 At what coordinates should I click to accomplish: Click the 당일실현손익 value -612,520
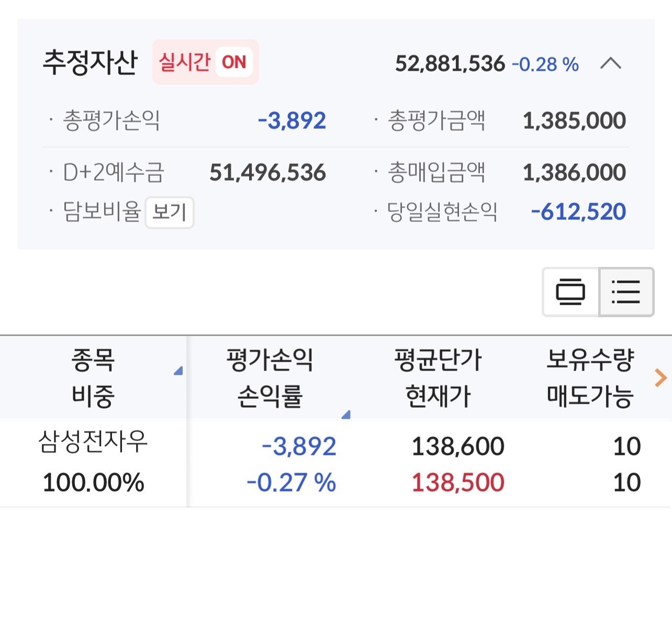point(578,212)
